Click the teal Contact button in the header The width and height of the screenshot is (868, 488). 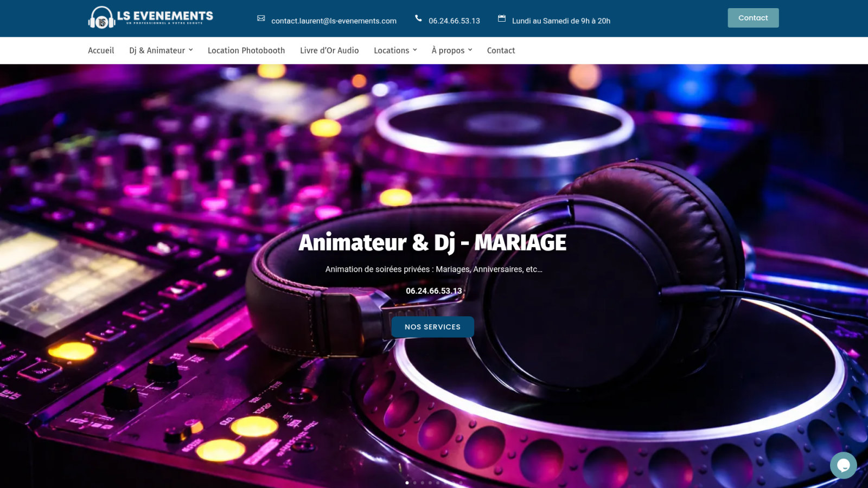(753, 18)
